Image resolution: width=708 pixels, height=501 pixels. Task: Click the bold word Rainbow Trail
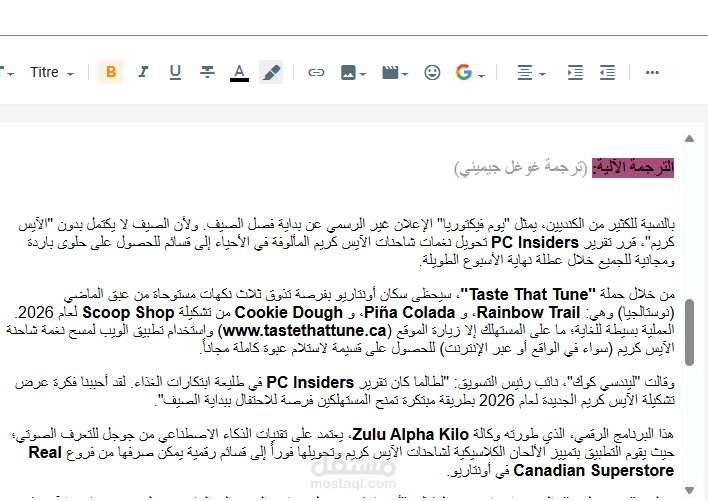point(528,312)
